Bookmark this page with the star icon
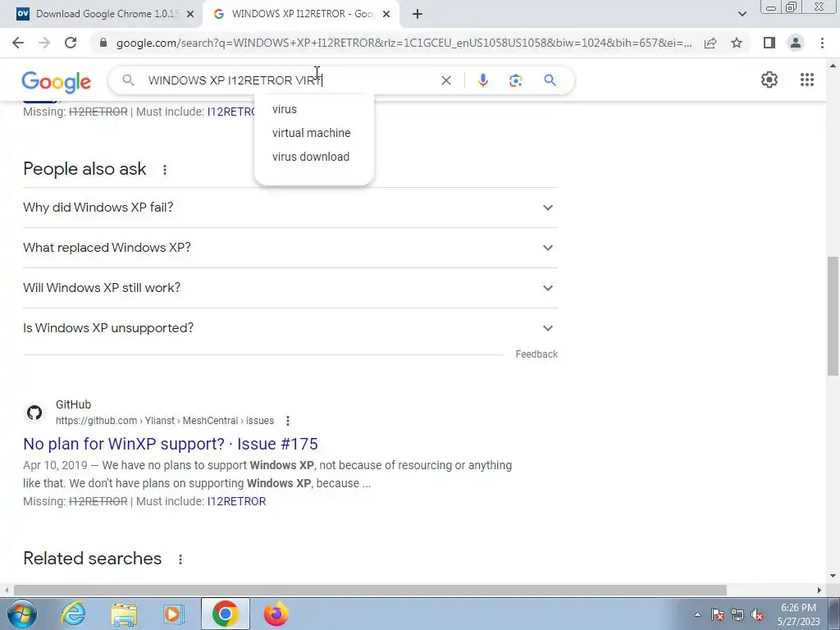 [x=737, y=43]
